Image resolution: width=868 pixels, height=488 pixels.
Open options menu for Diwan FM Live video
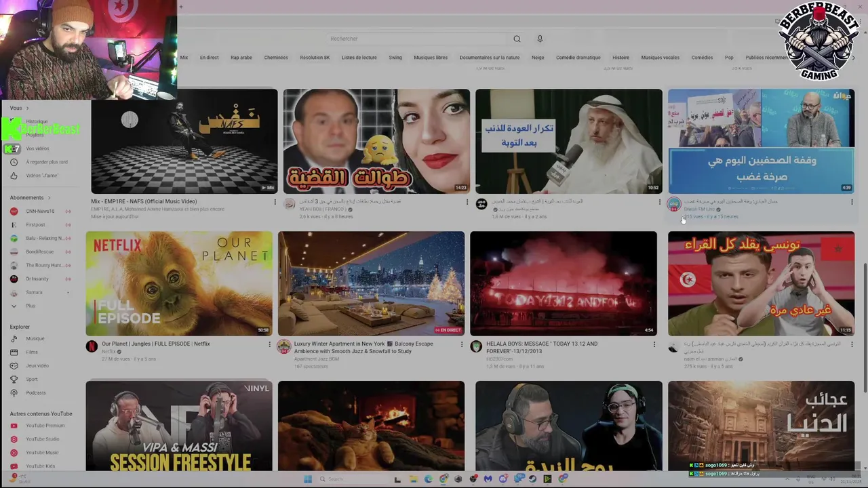click(x=852, y=202)
